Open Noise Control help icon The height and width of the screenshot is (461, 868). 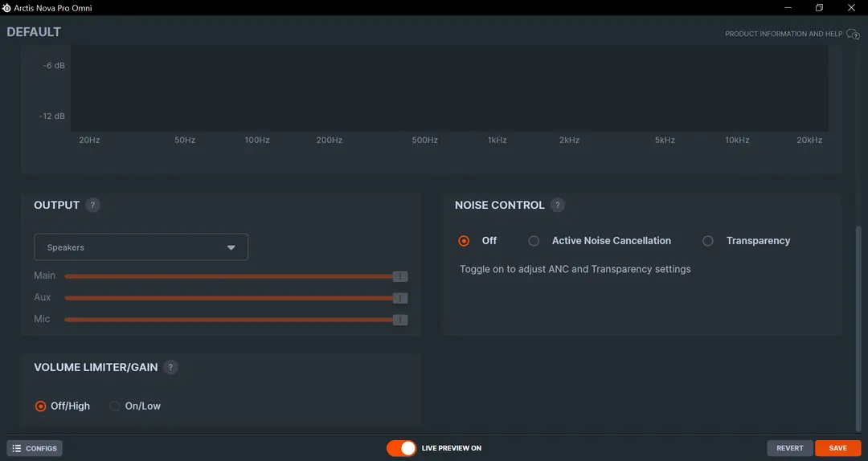pos(558,205)
